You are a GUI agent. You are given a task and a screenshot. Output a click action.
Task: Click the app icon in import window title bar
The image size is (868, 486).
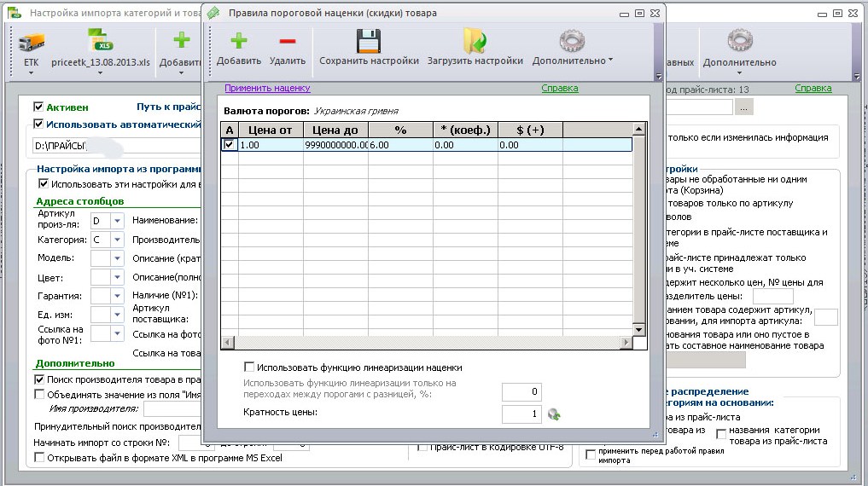point(15,13)
